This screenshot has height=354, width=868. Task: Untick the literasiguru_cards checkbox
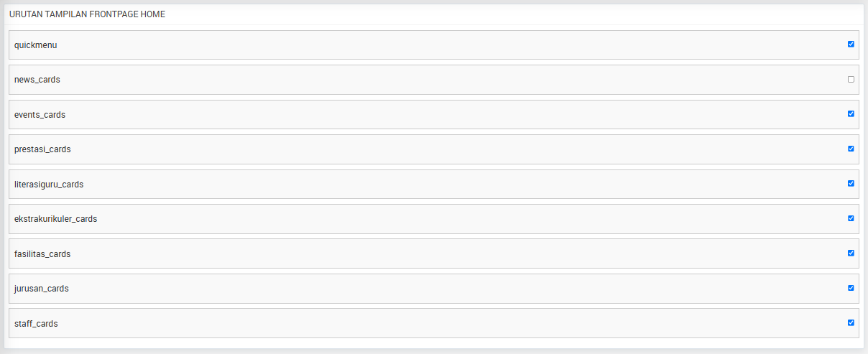pyautogui.click(x=851, y=183)
